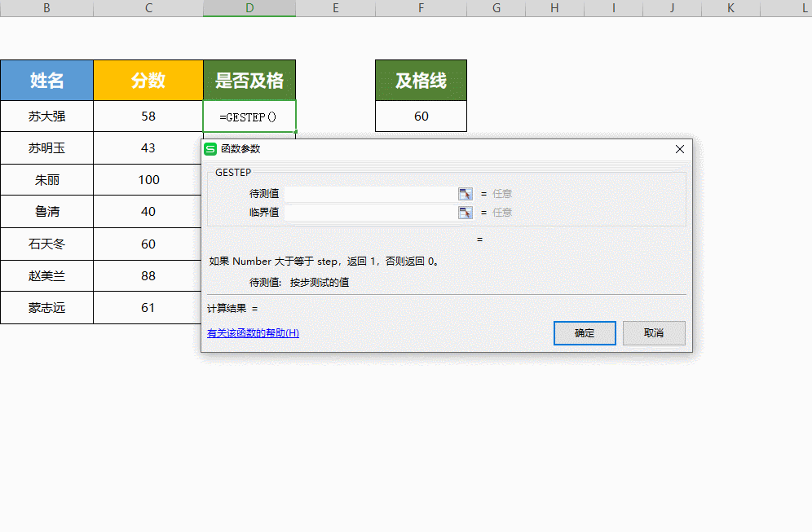
Task: Click range selector icon for 待测值 field
Action: 466,194
